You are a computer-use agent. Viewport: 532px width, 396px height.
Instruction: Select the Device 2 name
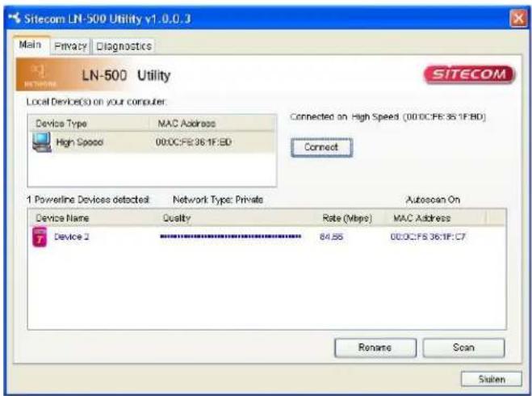[x=72, y=237]
